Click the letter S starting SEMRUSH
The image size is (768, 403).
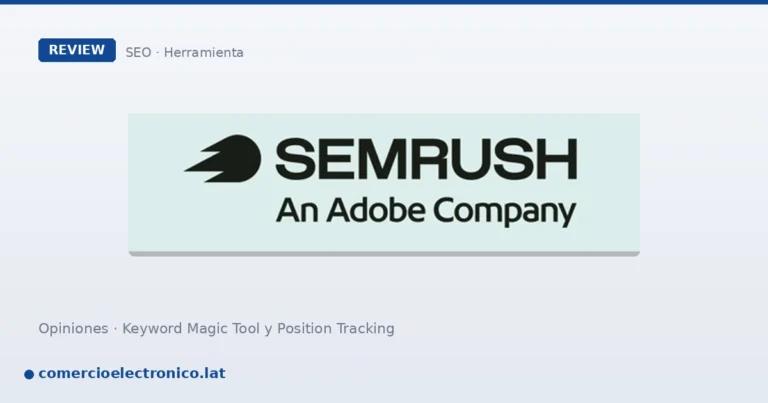click(x=294, y=159)
